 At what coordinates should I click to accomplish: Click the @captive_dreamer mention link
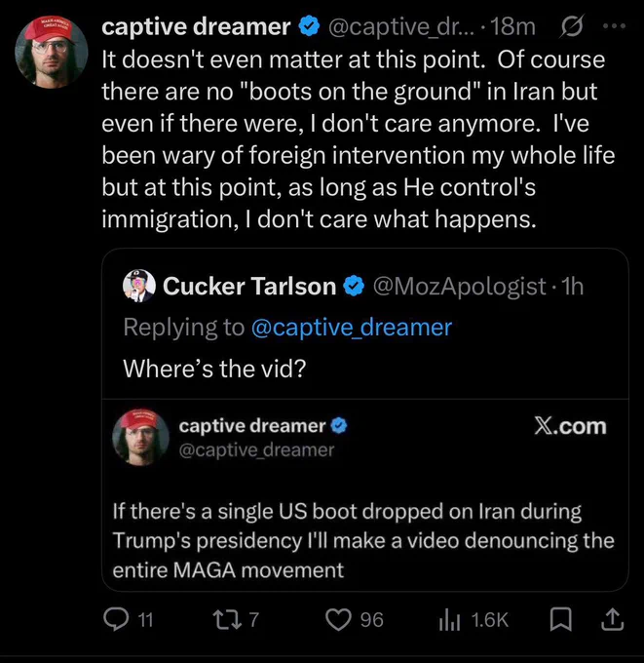352,328
